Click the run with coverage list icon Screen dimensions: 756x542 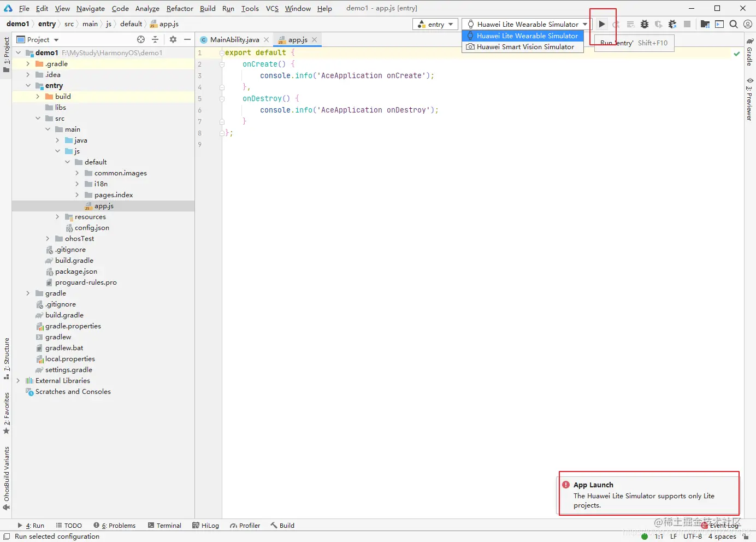630,24
